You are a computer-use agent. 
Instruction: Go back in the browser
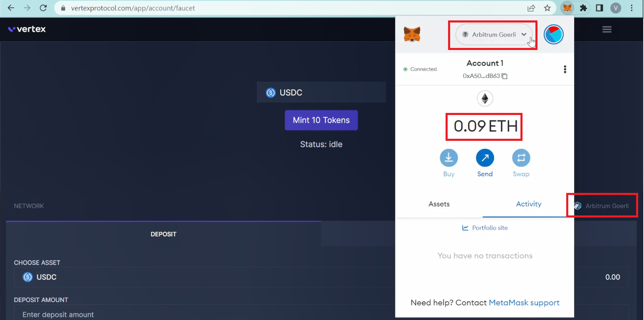11,8
